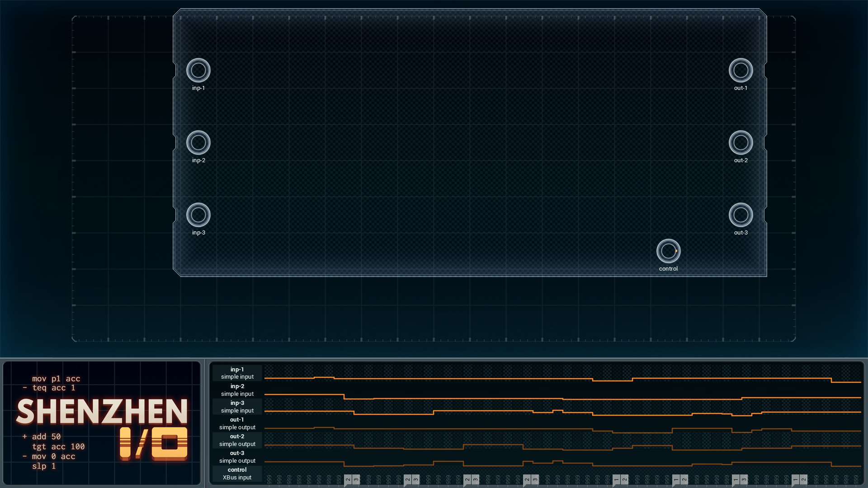This screenshot has width=868, height=488.
Task: Click the inp-2 input pin
Action: (x=198, y=143)
